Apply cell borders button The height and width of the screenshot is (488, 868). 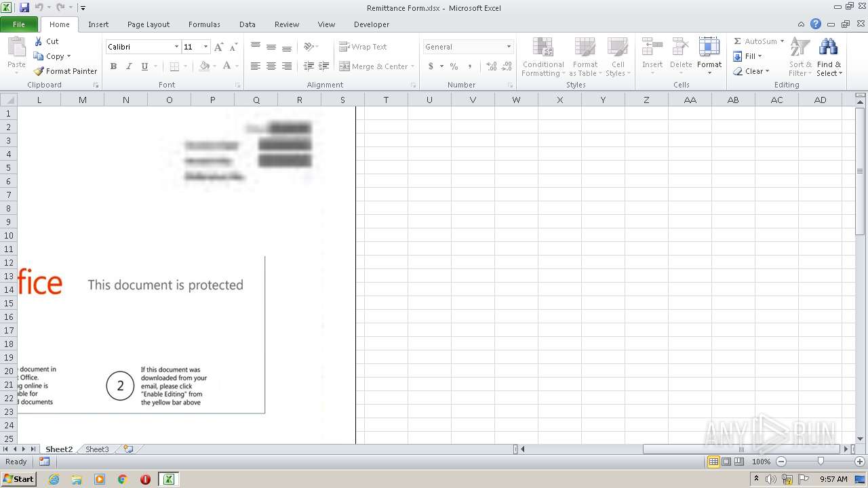tap(174, 66)
